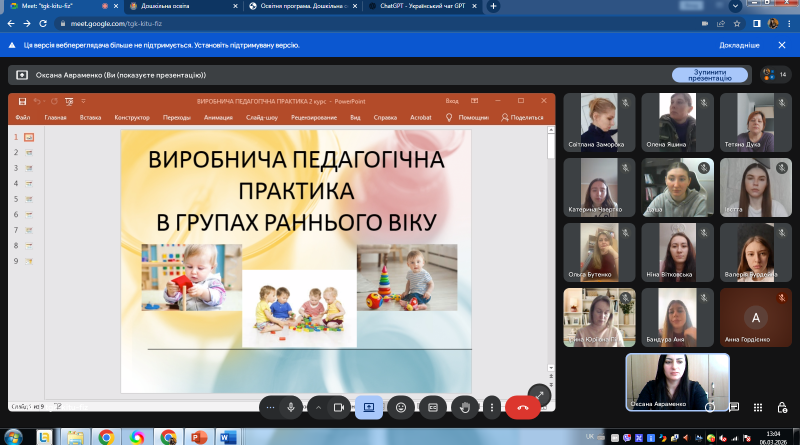Toggle closed captions button

[433, 408]
